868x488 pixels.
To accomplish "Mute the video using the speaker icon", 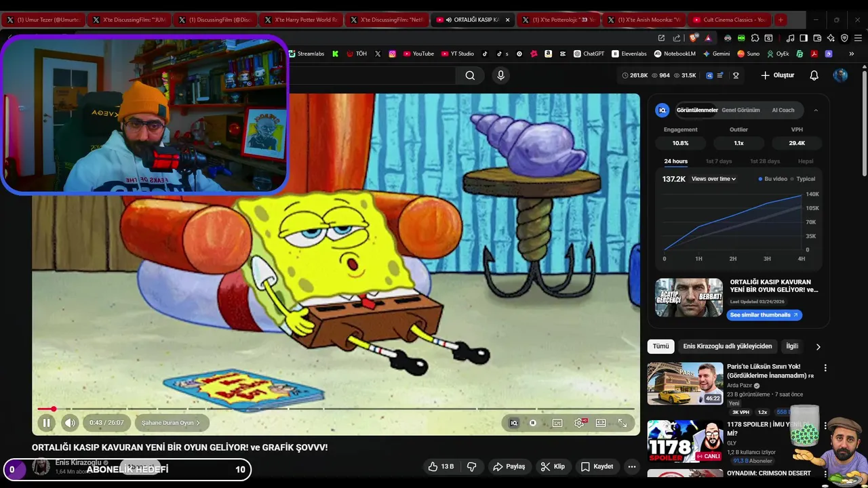I will [70, 423].
